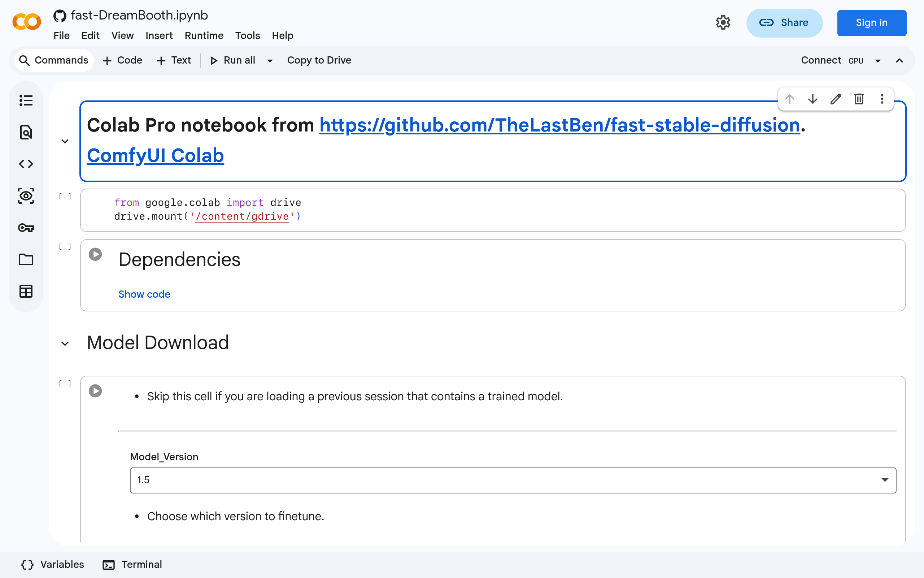Image resolution: width=924 pixels, height=578 pixels.
Task: Click 'Choose which version to finetune' text
Action: [236, 517]
